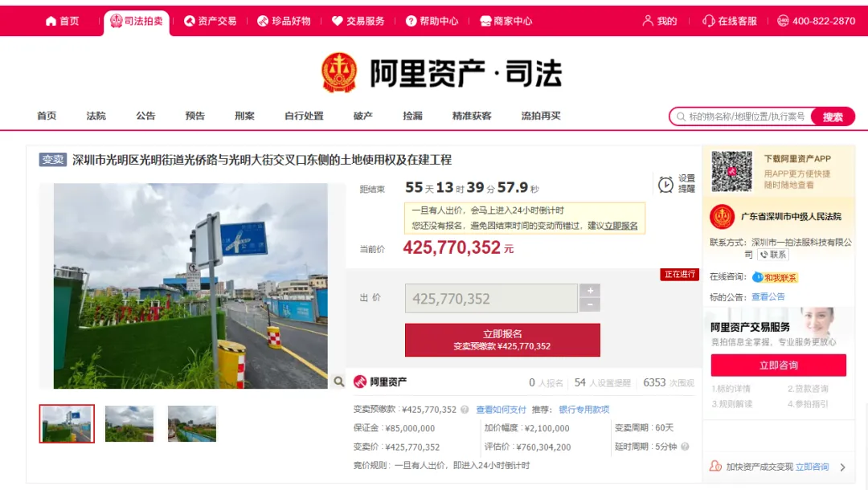Click help icon beside 延时周期 5分钟

[685, 447]
